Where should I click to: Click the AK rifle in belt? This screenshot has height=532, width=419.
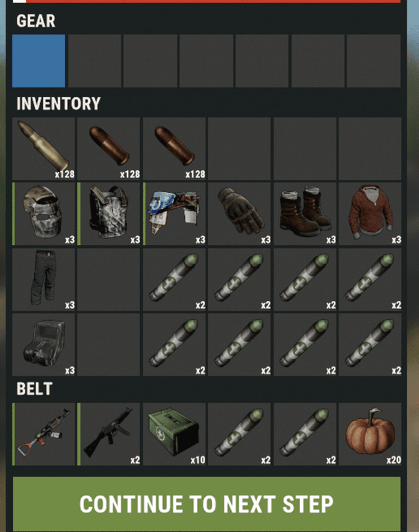[44, 434]
